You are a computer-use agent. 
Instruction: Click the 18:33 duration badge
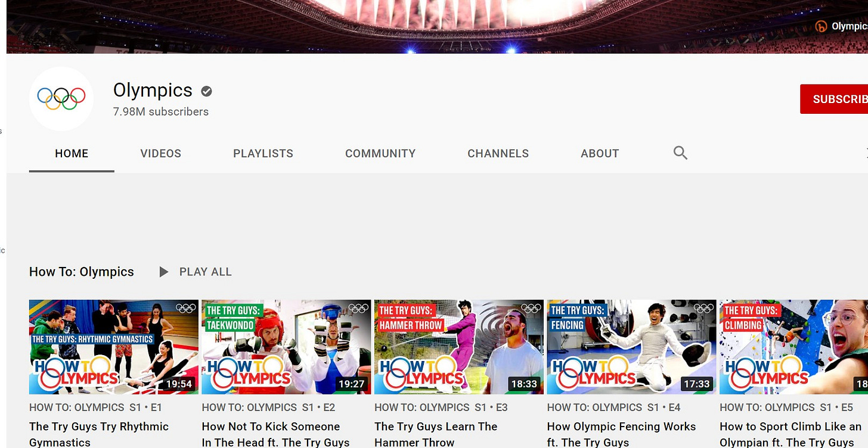click(524, 384)
